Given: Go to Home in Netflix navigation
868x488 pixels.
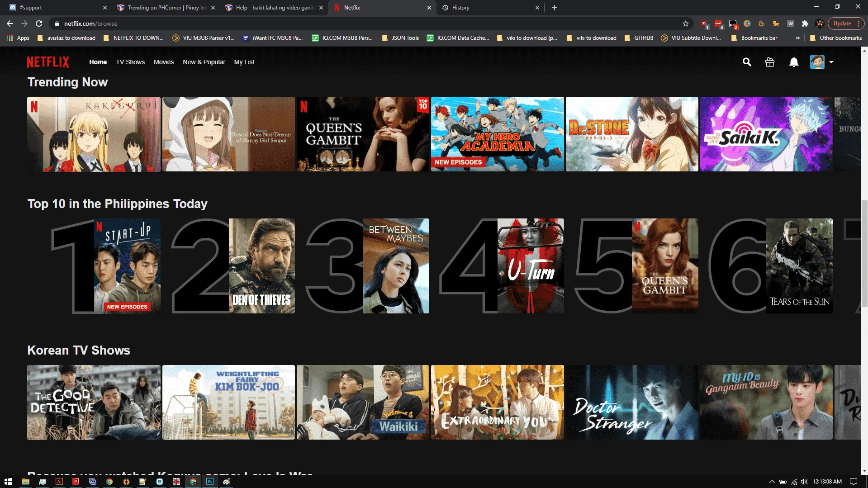Looking at the screenshot, I should click(x=98, y=62).
